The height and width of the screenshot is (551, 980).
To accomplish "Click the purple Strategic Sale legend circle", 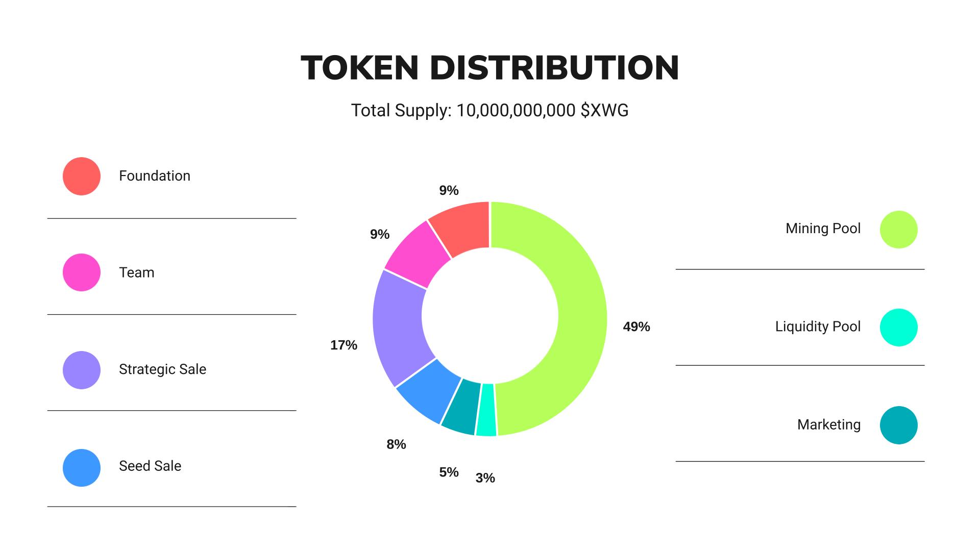I will [82, 370].
